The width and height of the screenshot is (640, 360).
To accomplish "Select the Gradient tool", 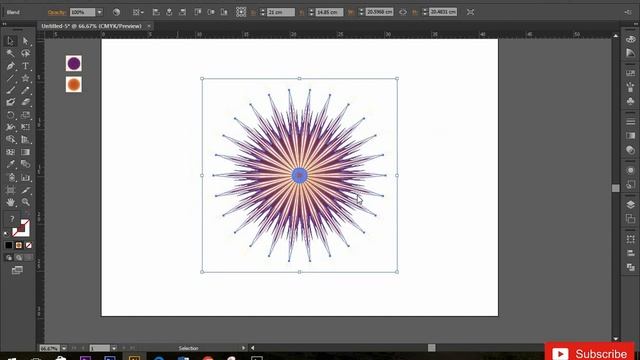I will pos(25,152).
